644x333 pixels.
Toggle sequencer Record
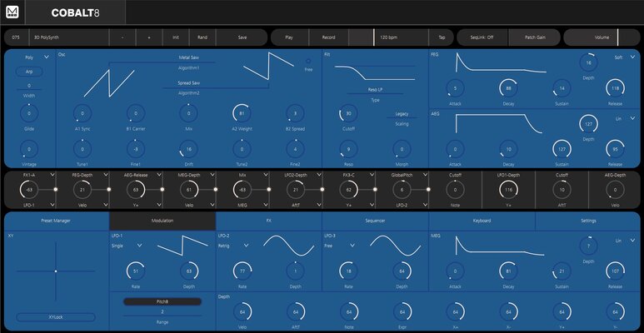click(328, 37)
